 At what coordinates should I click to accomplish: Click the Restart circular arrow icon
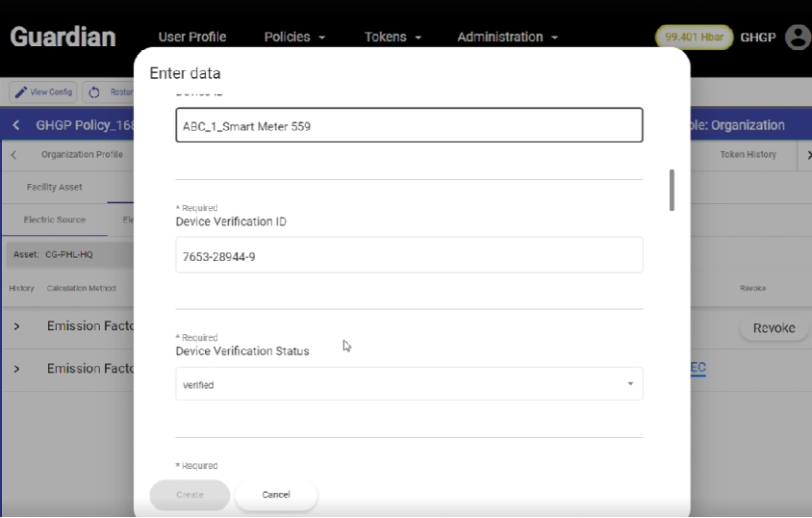(94, 92)
